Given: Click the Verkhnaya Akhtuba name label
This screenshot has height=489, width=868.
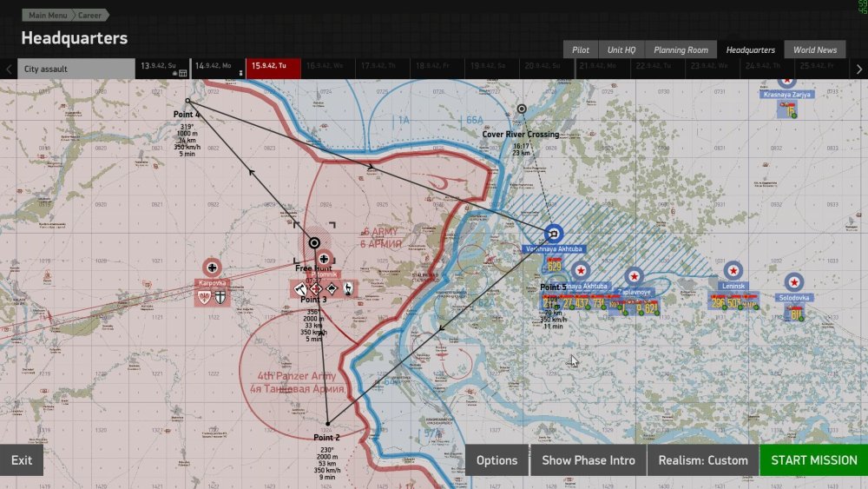Looking at the screenshot, I should coord(554,249).
